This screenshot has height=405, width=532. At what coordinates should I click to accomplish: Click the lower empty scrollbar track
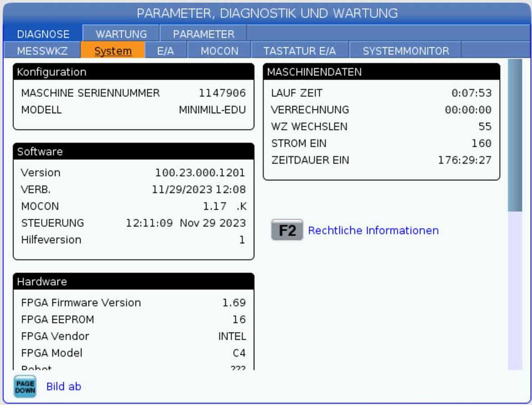pyautogui.click(x=515, y=292)
